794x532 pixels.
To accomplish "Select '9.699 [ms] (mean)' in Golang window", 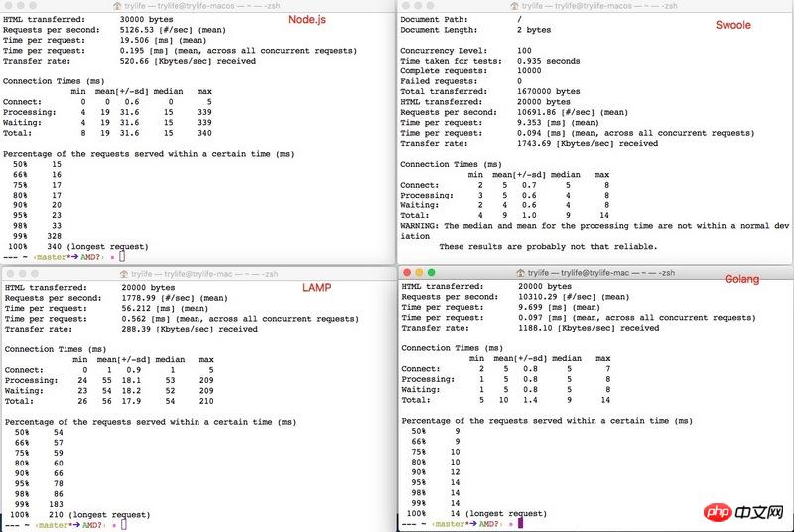I will click(559, 308).
